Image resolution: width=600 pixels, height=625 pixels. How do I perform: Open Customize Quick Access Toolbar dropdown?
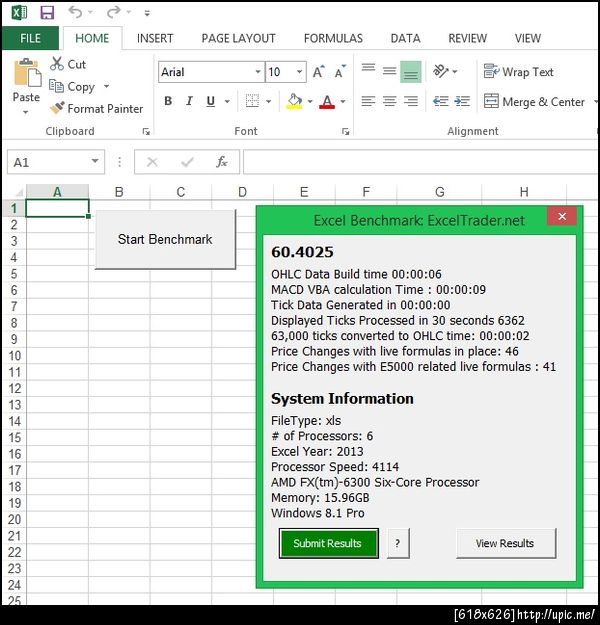click(x=147, y=13)
